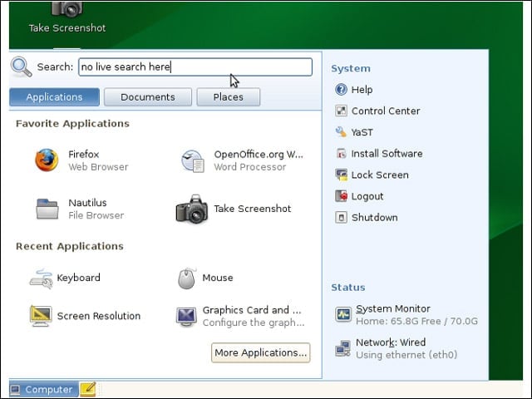Click the Help icon in System
The width and height of the screenshot is (532, 399).
coord(341,90)
